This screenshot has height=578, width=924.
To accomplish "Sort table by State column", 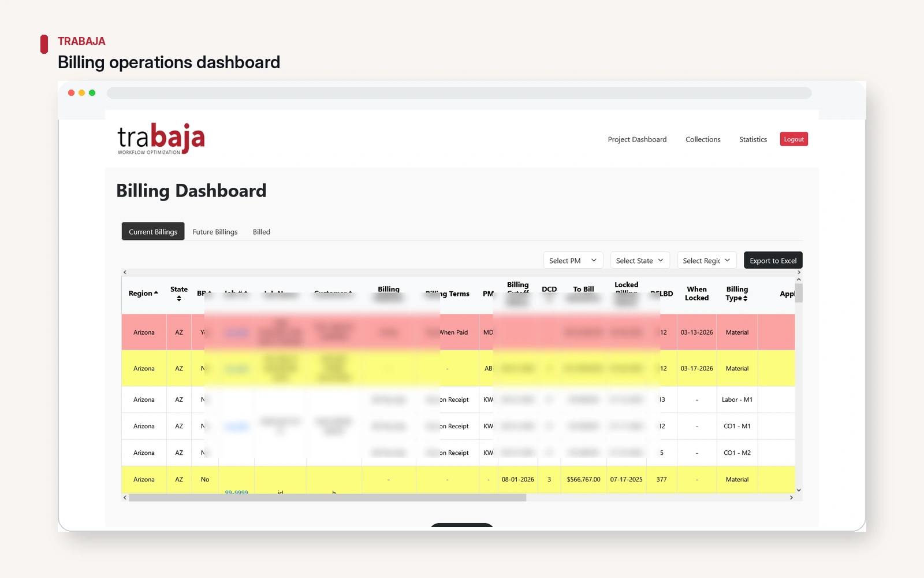I will (x=178, y=294).
